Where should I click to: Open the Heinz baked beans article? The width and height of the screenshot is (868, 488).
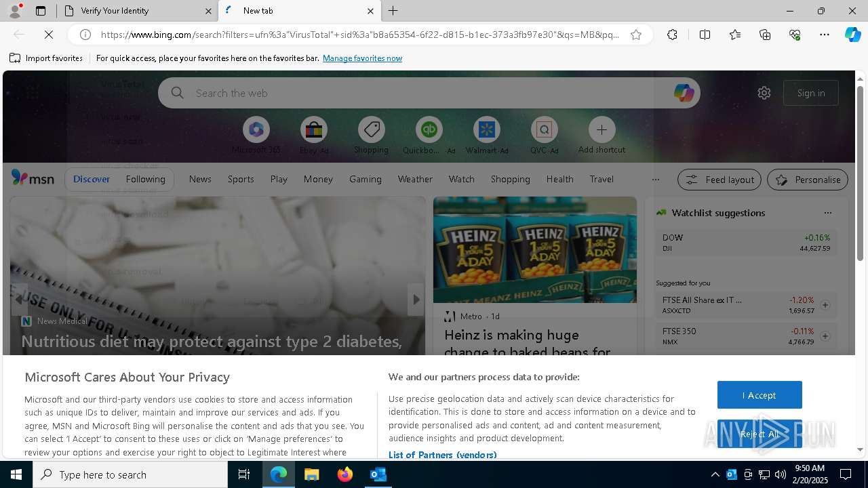[x=527, y=343]
